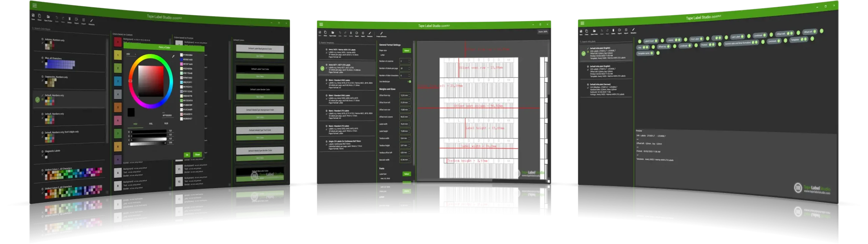Adjust the Offset from left stepper
The height and width of the screenshot is (244, 868).
pos(405,103)
